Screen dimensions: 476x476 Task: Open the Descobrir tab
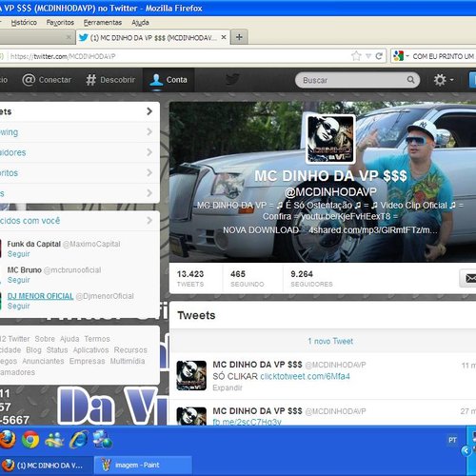tap(110, 80)
